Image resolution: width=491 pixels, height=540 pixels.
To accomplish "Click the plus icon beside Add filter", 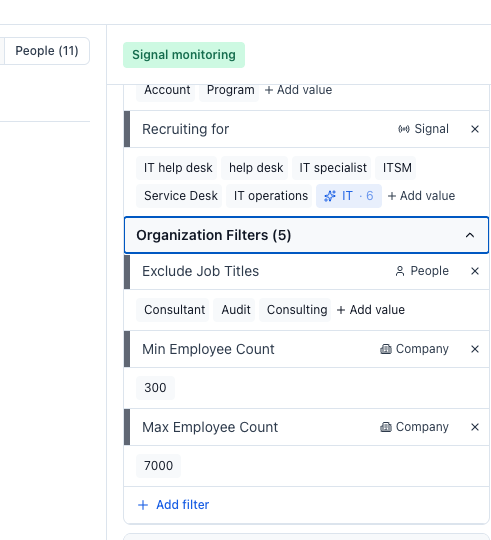I will pyautogui.click(x=143, y=505).
